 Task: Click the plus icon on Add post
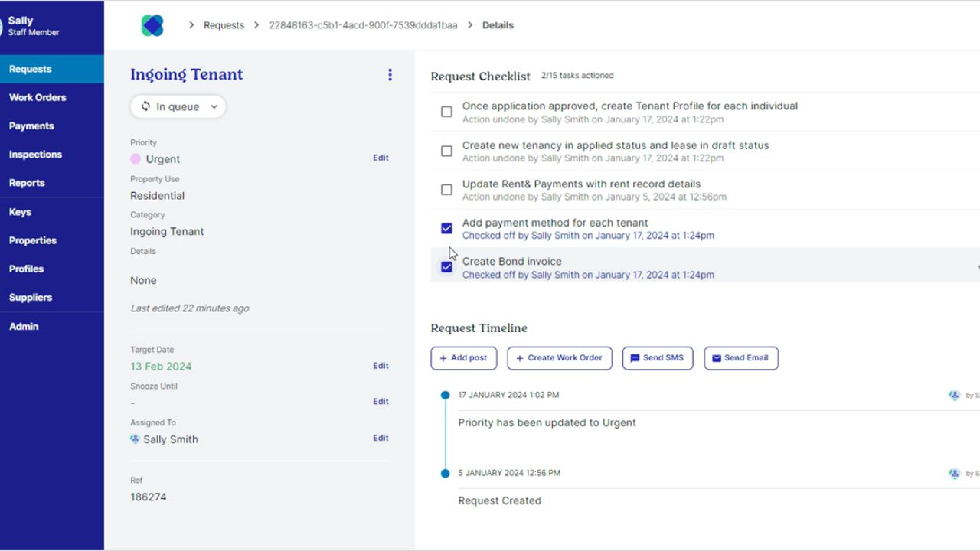point(443,358)
